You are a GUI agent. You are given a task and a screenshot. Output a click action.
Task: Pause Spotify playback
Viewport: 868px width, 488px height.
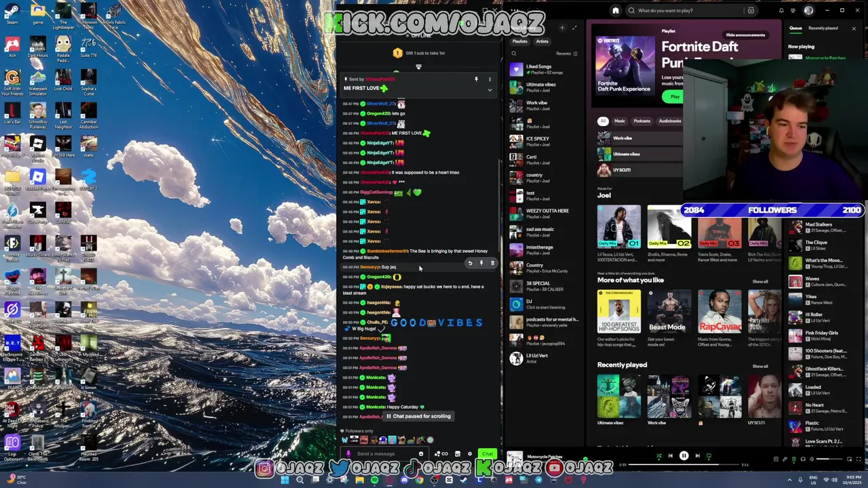684,456
